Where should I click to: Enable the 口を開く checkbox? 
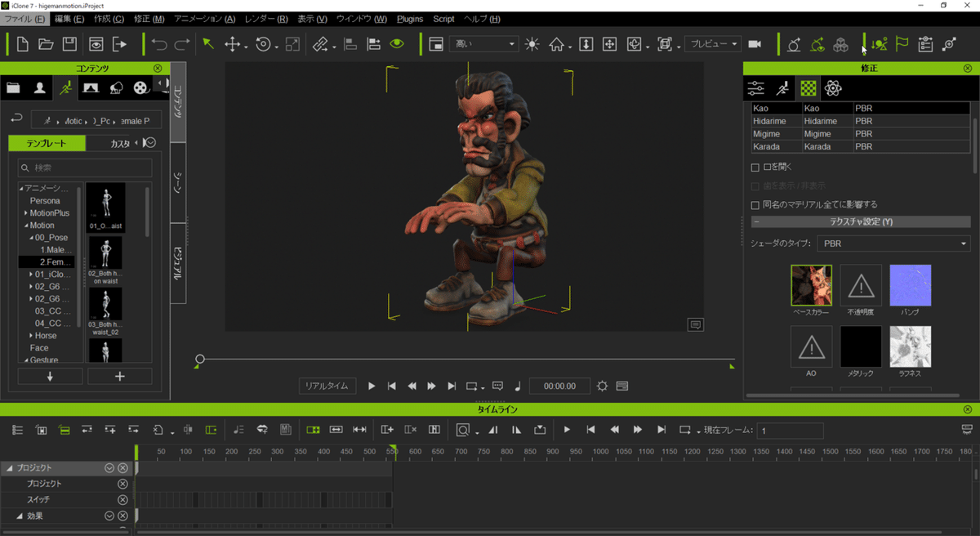(755, 167)
